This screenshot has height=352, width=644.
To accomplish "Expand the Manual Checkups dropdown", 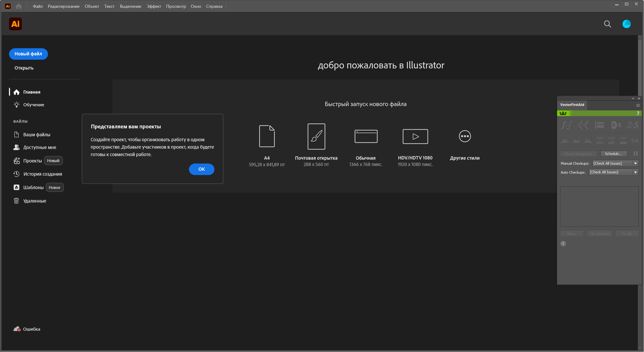I will pos(635,164).
